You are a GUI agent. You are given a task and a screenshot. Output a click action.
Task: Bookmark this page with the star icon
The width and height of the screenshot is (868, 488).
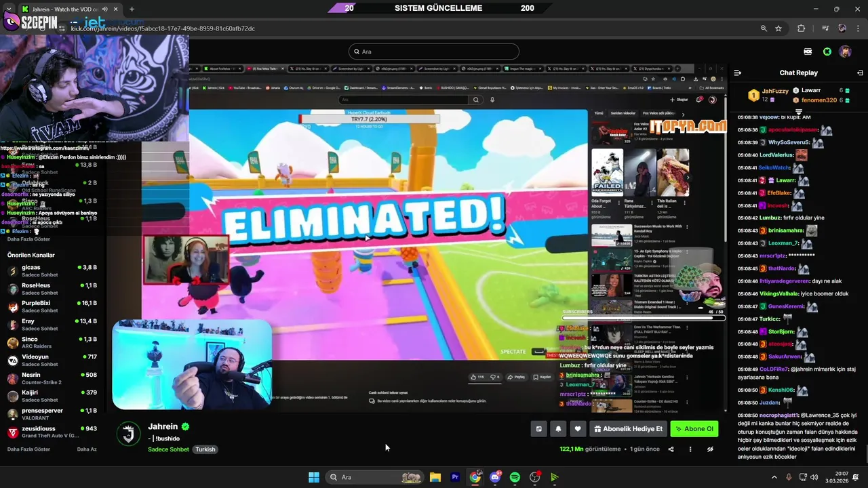pyautogui.click(x=778, y=28)
